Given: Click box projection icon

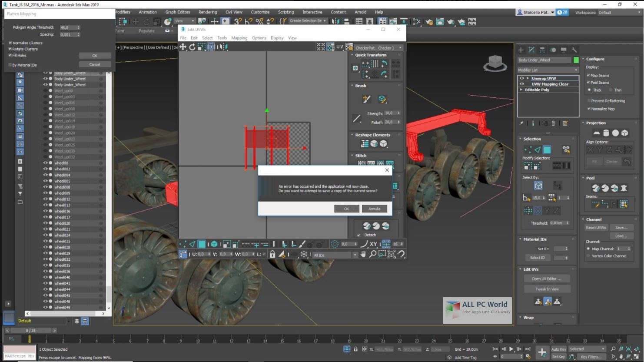Looking at the screenshot, I should (x=624, y=133).
